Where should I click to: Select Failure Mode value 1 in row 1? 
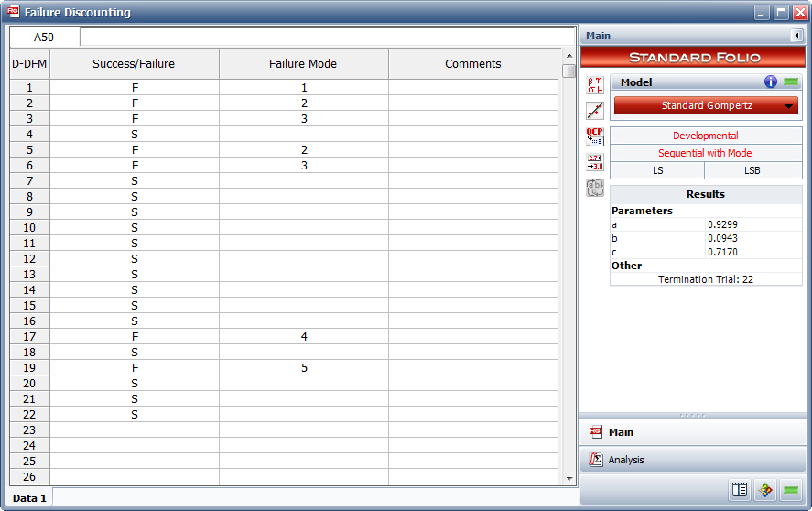point(304,88)
